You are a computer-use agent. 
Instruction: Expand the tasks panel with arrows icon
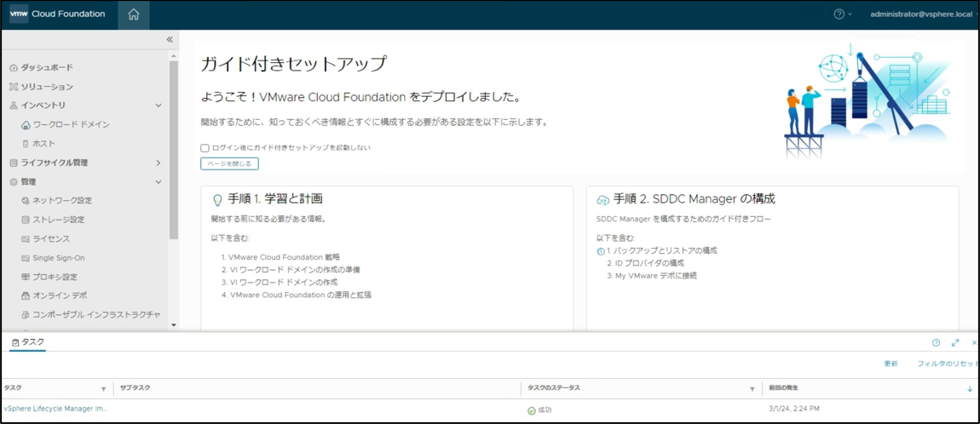pos(955,342)
